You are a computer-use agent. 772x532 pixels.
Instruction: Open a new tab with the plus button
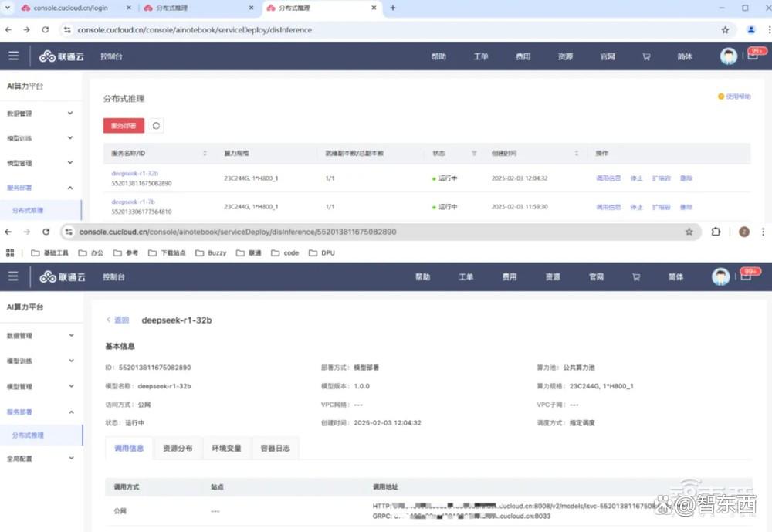[x=393, y=8]
